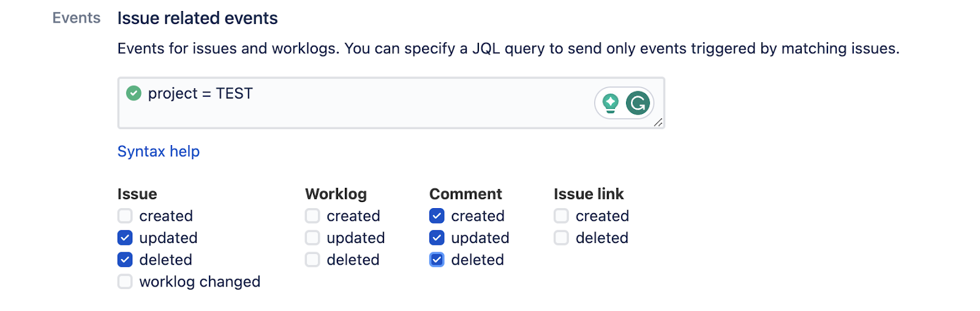Check the Worklog deleted checkbox
This screenshot has height=311, width=980.
coord(312,260)
